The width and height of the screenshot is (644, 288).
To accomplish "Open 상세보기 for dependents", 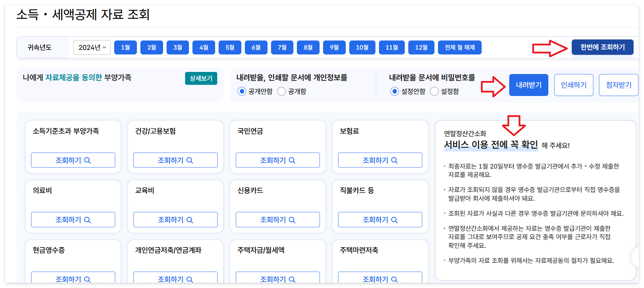I will (201, 78).
